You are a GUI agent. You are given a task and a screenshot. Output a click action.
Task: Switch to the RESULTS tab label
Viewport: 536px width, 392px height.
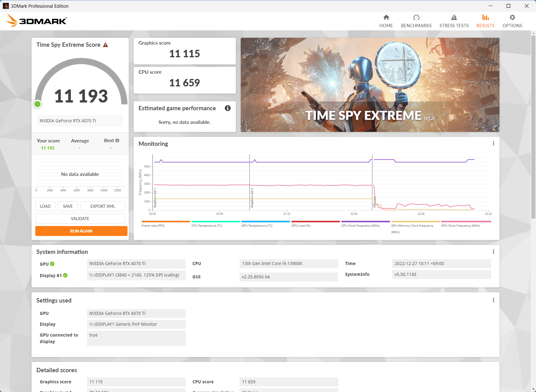[486, 26]
